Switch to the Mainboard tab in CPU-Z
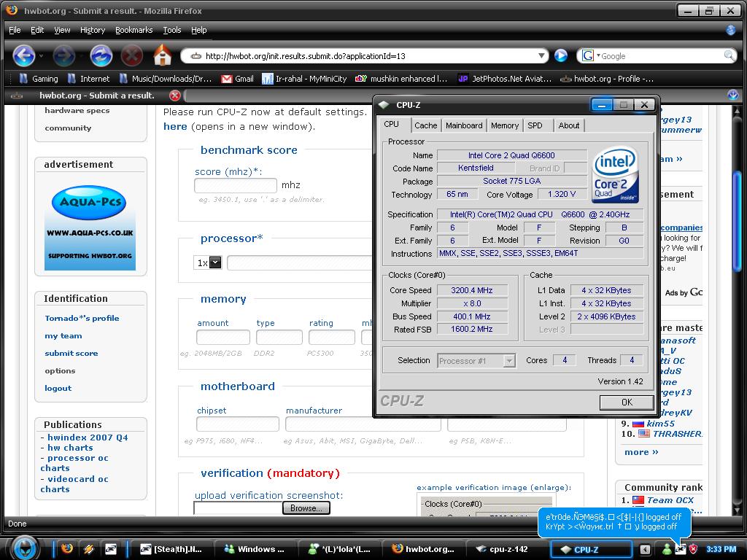 464,125
